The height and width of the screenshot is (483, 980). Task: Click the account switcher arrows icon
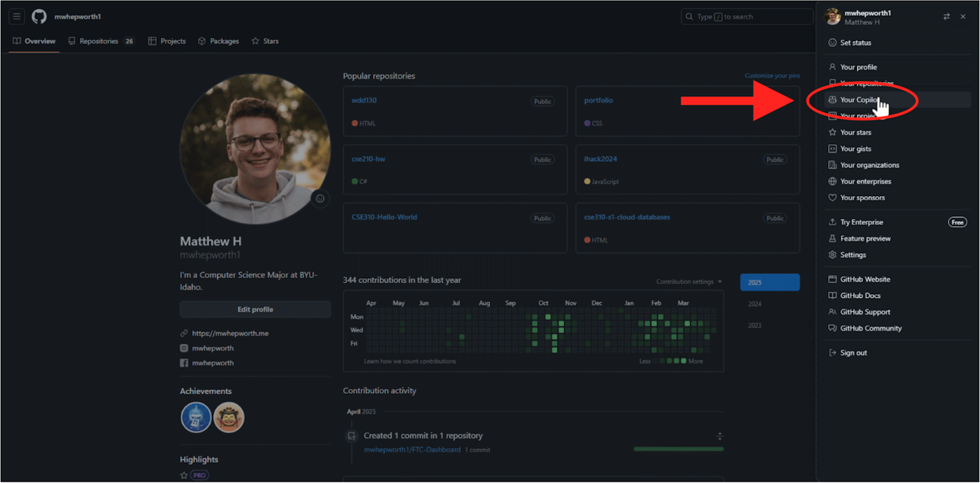(946, 17)
